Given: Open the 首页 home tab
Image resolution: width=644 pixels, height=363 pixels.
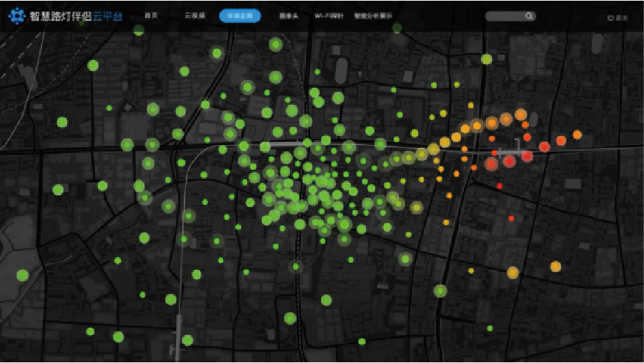Looking at the screenshot, I should [x=150, y=16].
